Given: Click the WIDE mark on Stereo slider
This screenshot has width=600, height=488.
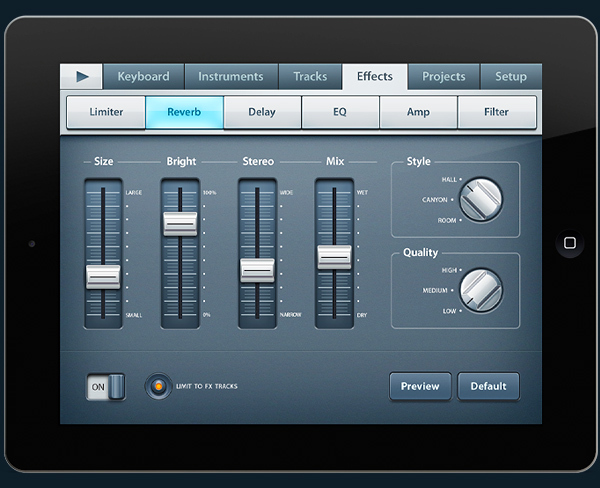Looking at the screenshot, I should pos(286,193).
